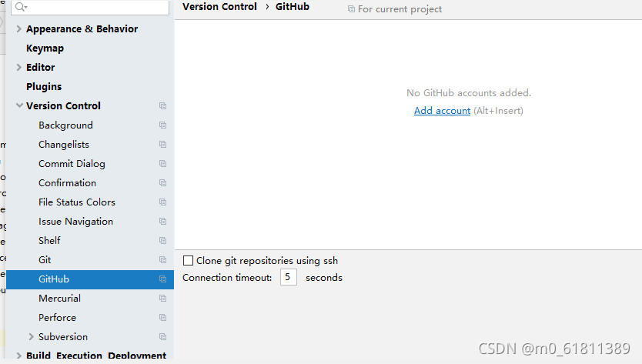This screenshot has height=364, width=642.
Task: Click the project-level icon beside Version Control
Action: click(x=162, y=106)
